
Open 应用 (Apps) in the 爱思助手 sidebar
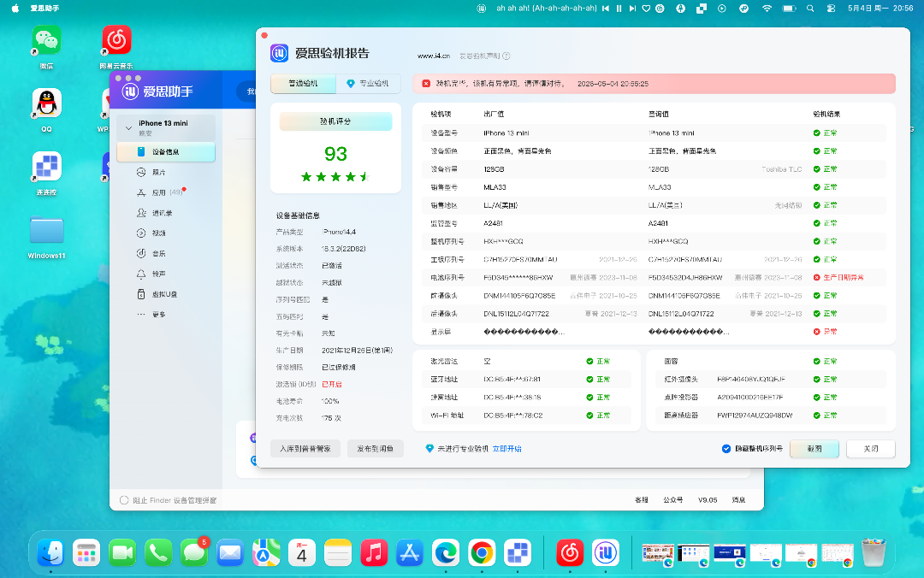(159, 192)
